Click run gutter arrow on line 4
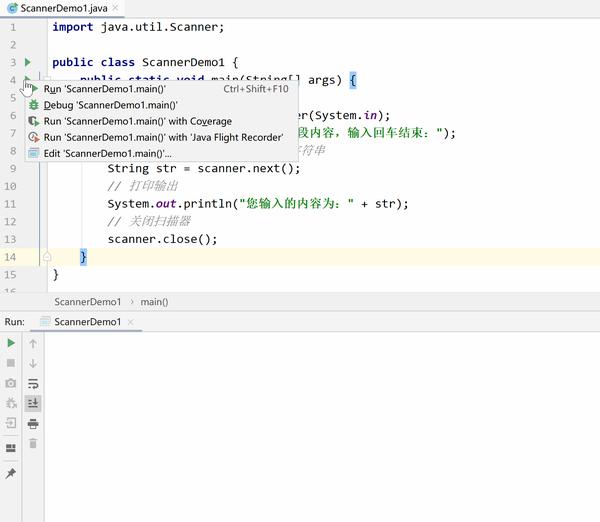The image size is (600, 522). (x=28, y=79)
